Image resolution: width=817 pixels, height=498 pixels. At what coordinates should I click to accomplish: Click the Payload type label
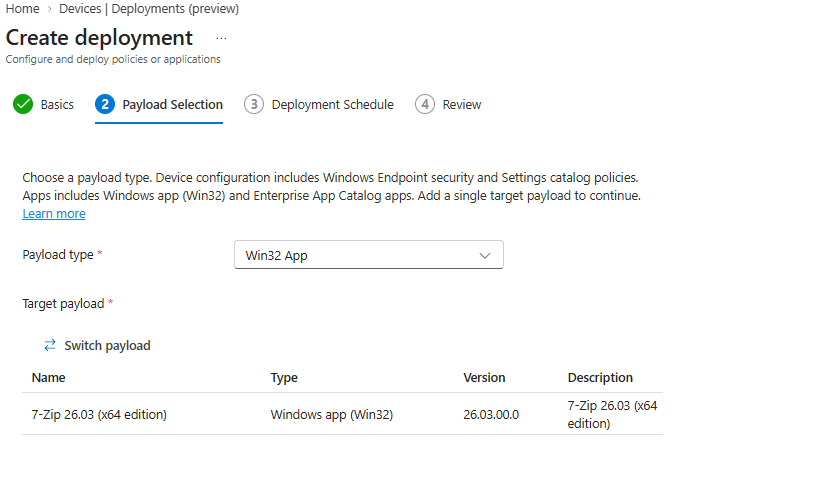58,255
